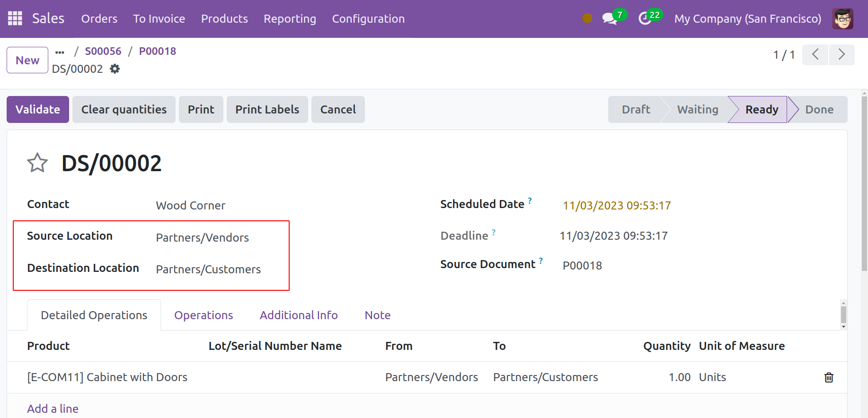Toggle the favorite star for DS/00002
Viewport: 868px width, 418px height.
[x=37, y=163]
